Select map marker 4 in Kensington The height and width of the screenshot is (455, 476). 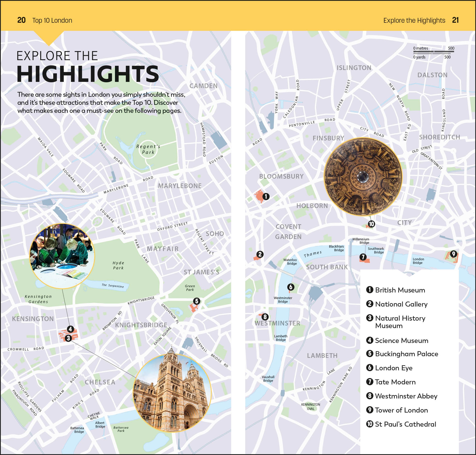click(x=70, y=329)
